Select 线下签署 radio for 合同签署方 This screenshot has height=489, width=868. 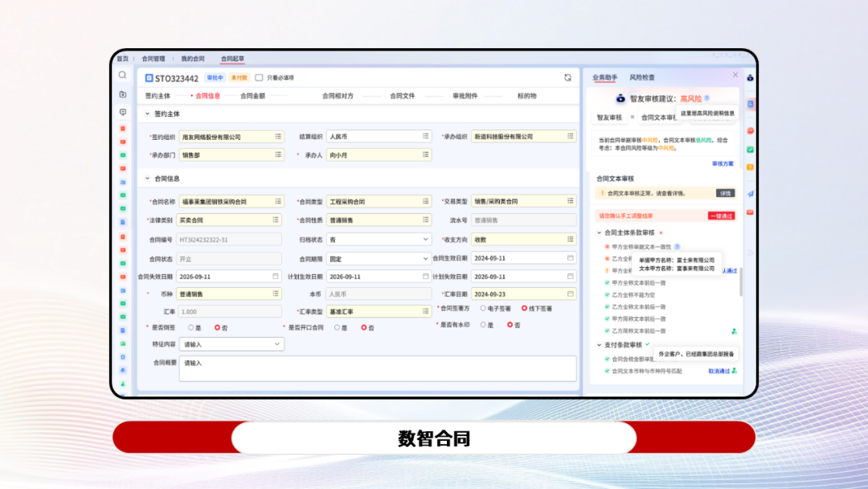pyautogui.click(x=524, y=309)
